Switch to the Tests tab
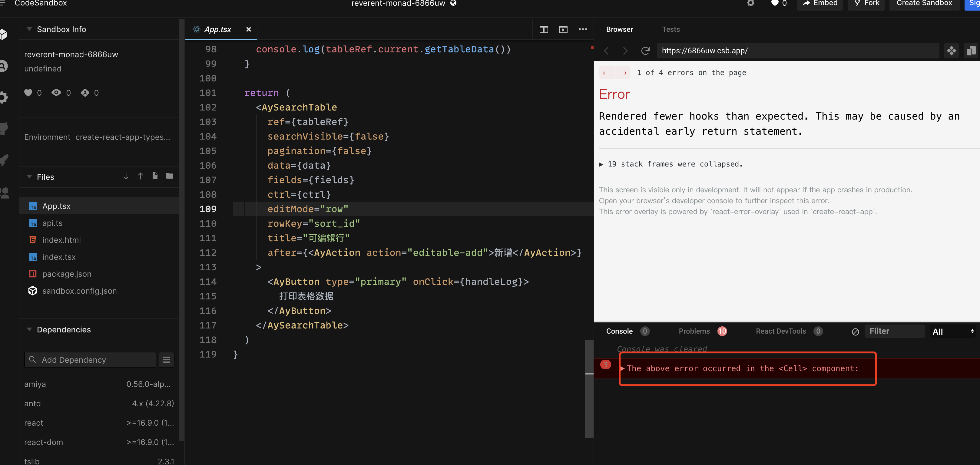Image resolution: width=980 pixels, height=465 pixels. point(670,29)
